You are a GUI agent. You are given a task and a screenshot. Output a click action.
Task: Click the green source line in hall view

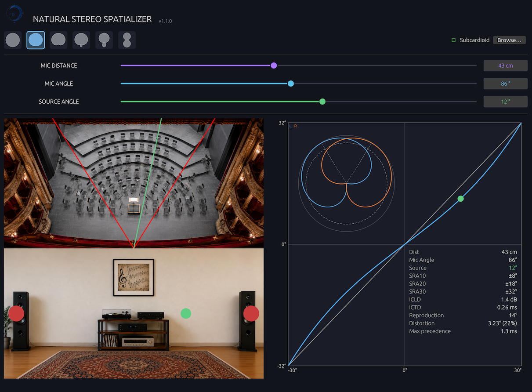click(x=148, y=183)
